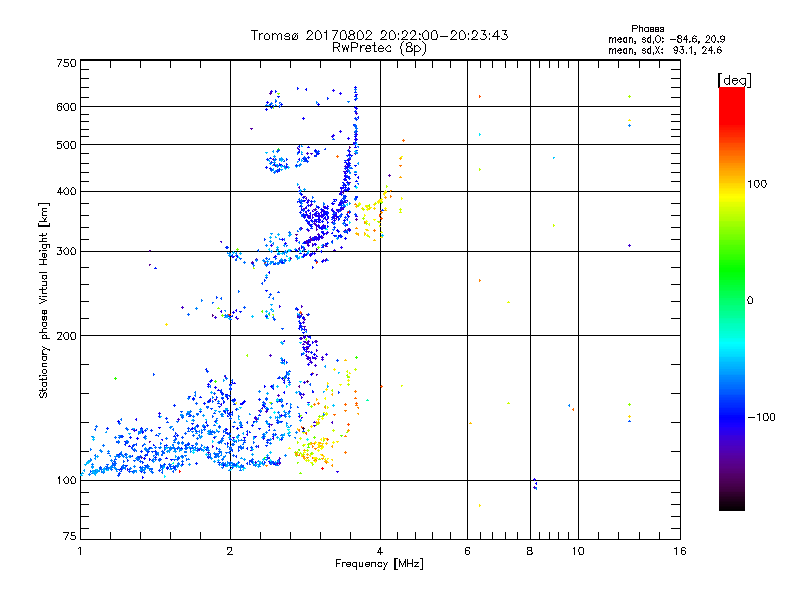Click the 'Phases' heading
The width and height of the screenshot is (800, 600).
[647, 29]
